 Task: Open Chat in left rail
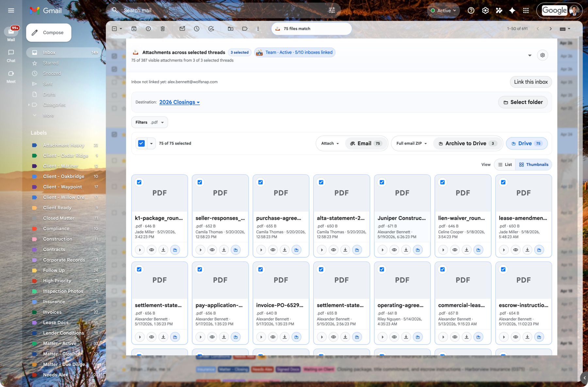[x=11, y=56]
